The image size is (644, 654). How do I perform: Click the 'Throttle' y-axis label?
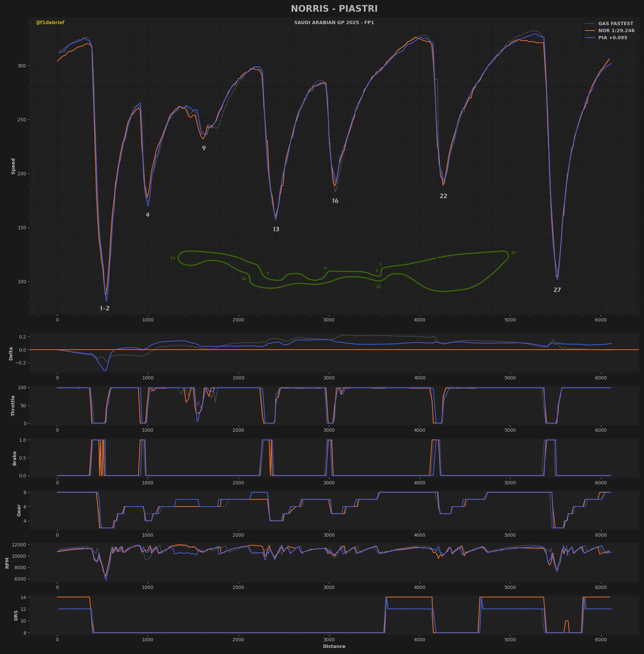tap(13, 406)
